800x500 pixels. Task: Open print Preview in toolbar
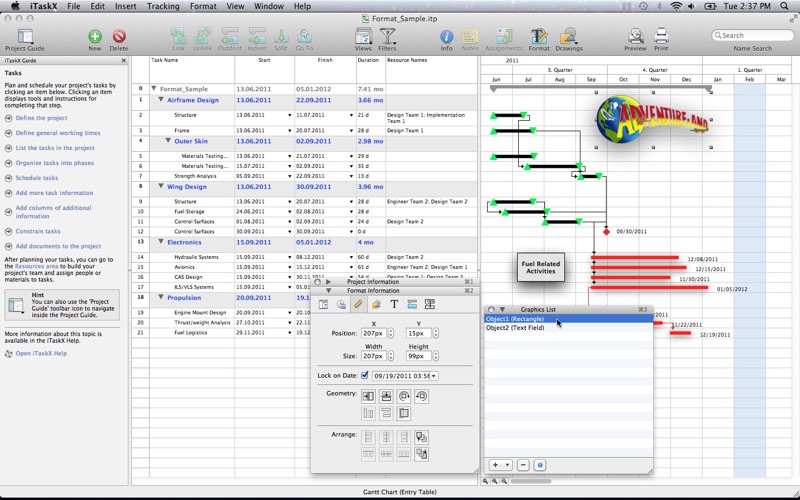(636, 36)
